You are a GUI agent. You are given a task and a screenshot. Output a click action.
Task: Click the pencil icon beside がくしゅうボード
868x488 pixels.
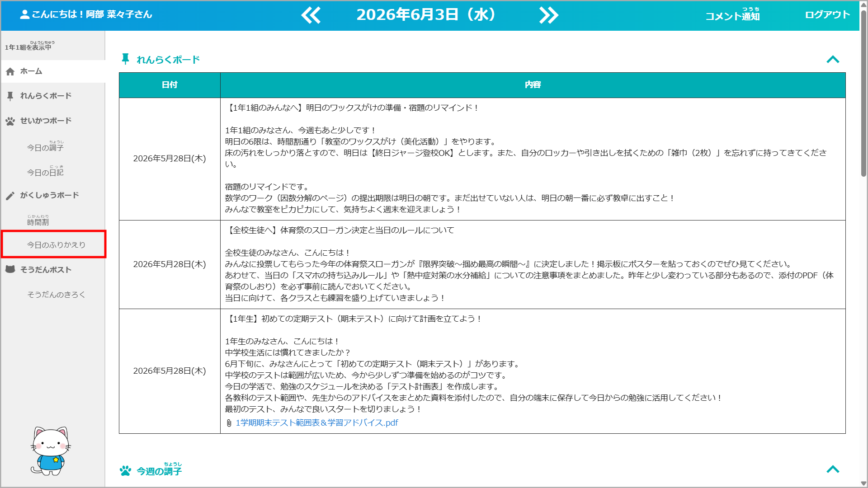[10, 196]
